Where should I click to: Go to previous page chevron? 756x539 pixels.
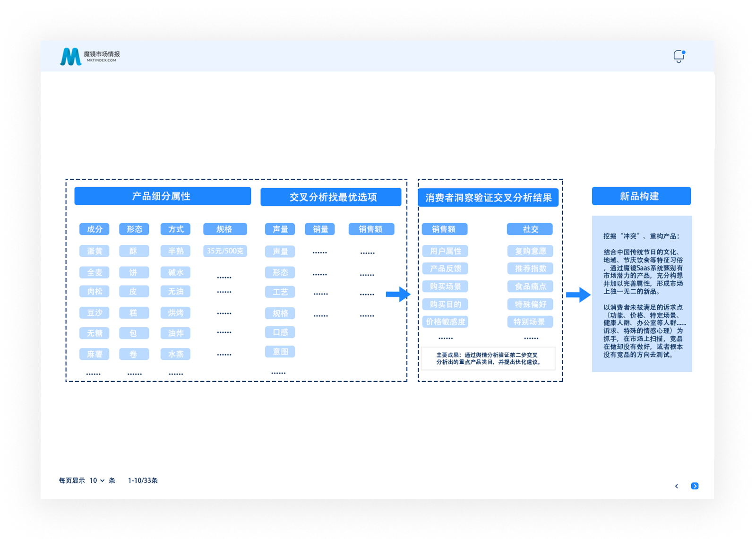[x=677, y=486]
